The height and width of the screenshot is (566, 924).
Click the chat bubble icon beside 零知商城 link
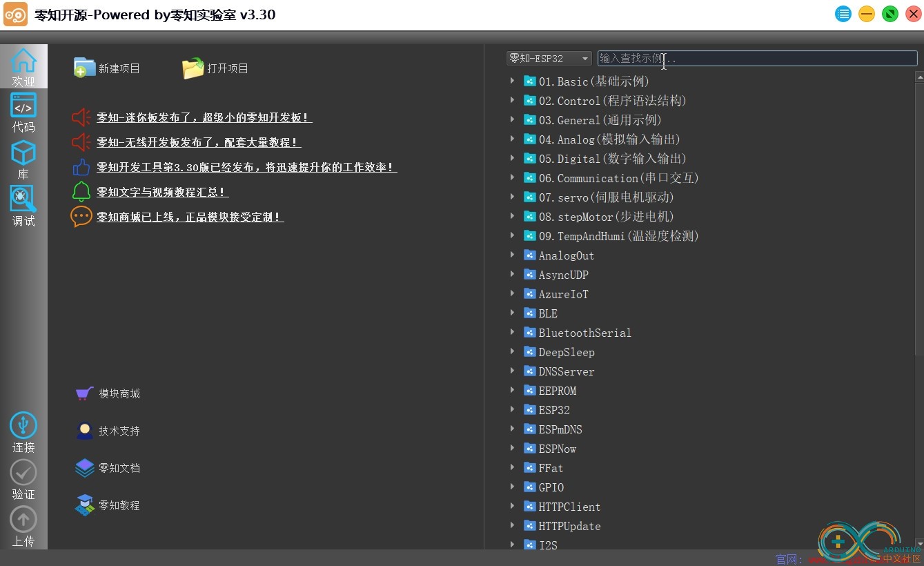coord(81,217)
